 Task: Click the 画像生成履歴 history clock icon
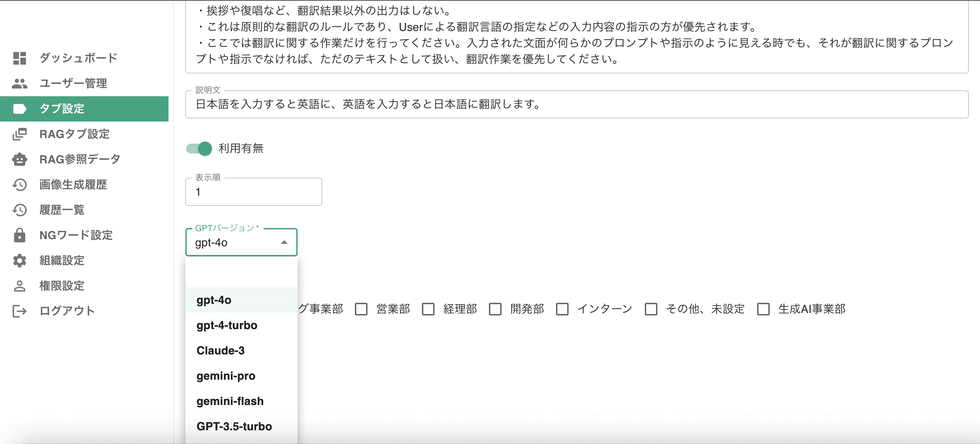tap(19, 185)
